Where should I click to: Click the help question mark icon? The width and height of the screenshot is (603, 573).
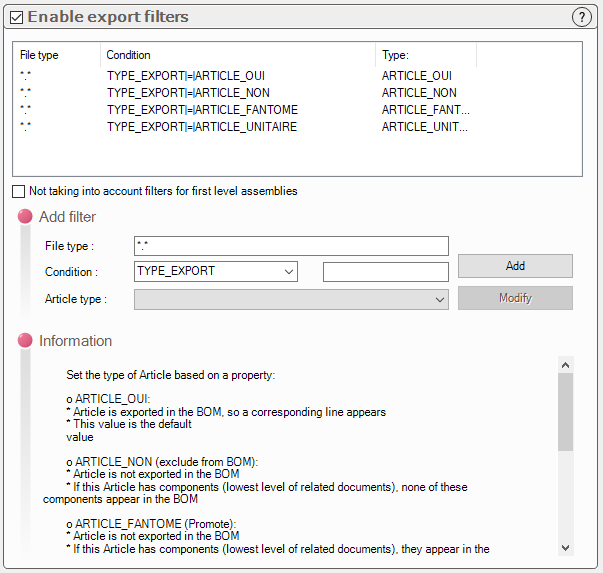582,17
